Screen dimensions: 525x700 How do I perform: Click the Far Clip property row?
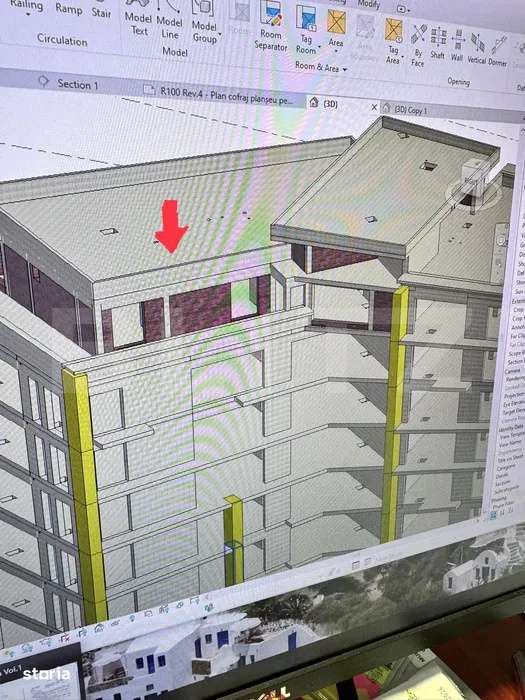click(x=516, y=337)
